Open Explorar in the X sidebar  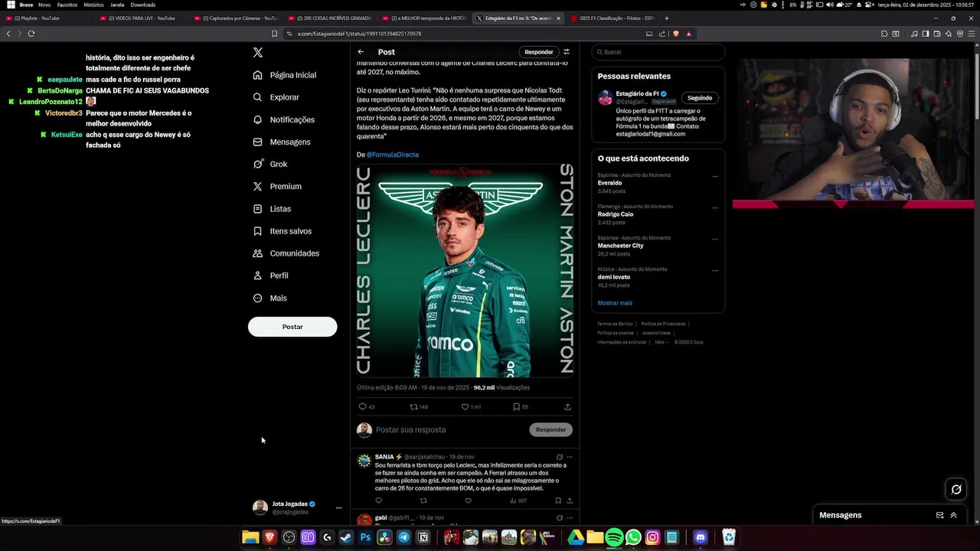tap(276, 97)
